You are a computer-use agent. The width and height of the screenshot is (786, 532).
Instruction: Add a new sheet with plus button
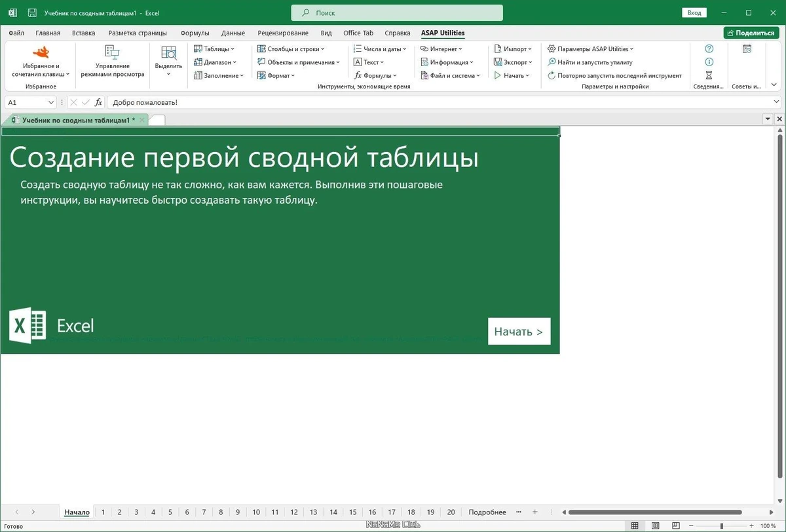point(535,512)
